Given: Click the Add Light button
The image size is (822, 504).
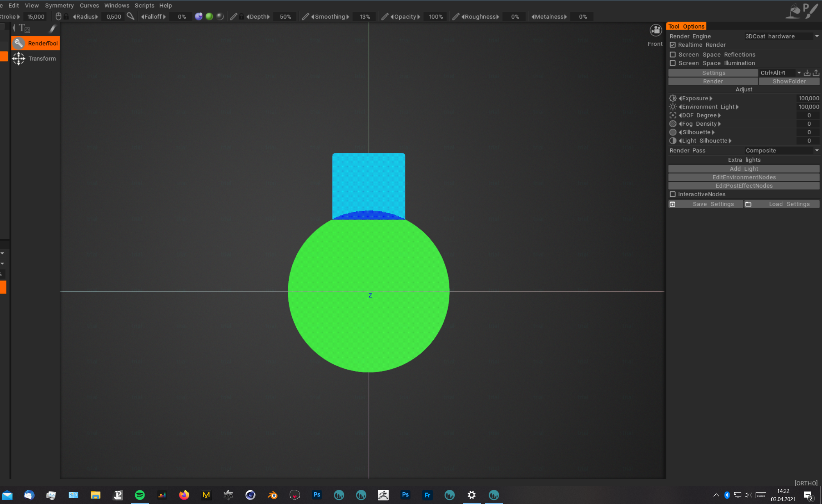Looking at the screenshot, I should (744, 169).
